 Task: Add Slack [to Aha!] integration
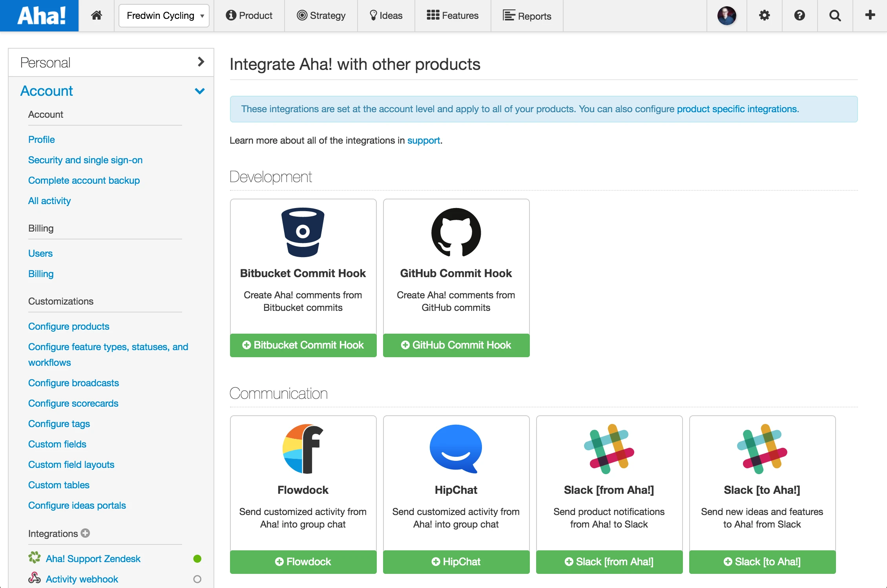click(762, 562)
